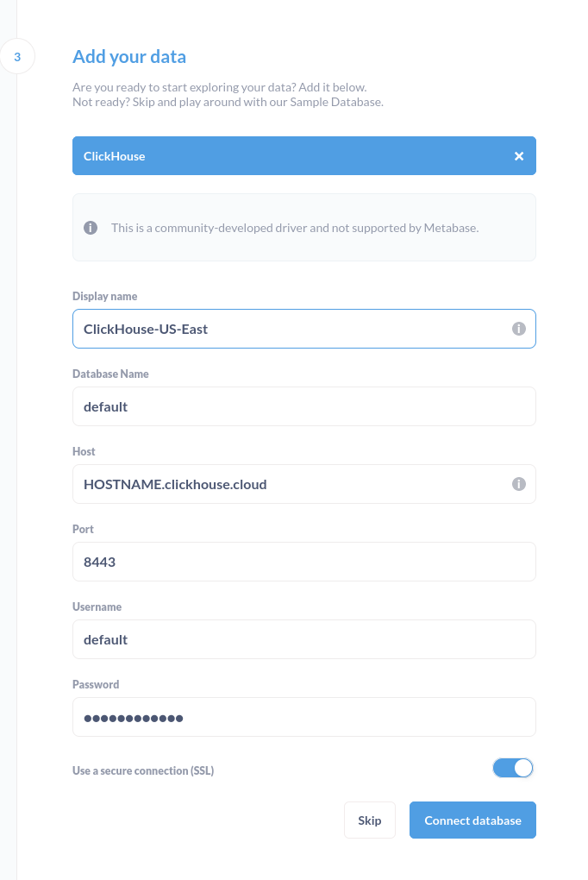Toggle off the secure connection (SSL) switch

513,768
